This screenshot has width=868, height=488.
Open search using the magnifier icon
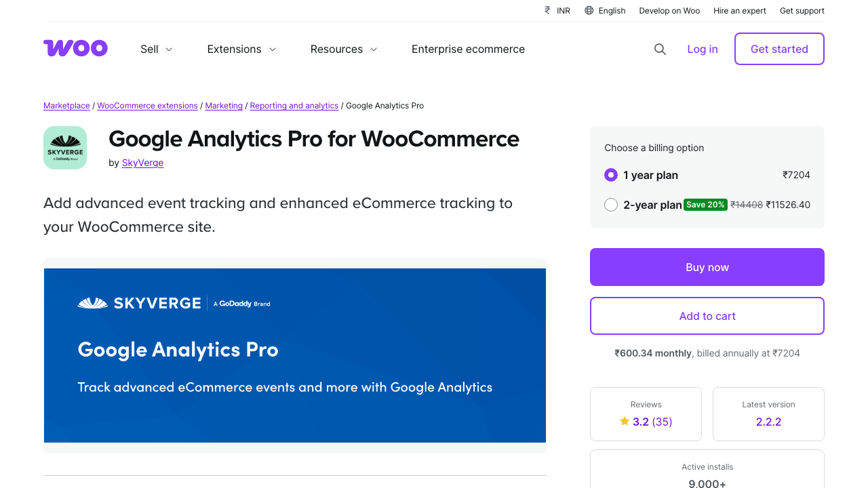coord(660,49)
